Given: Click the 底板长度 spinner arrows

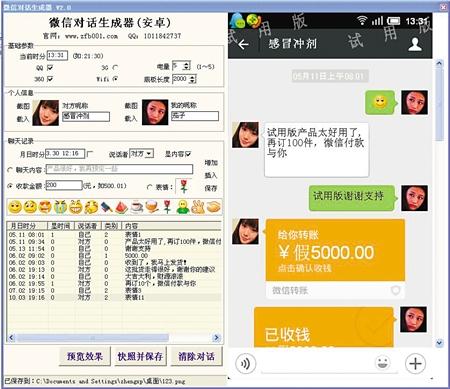Looking at the screenshot, I should 192,79.
